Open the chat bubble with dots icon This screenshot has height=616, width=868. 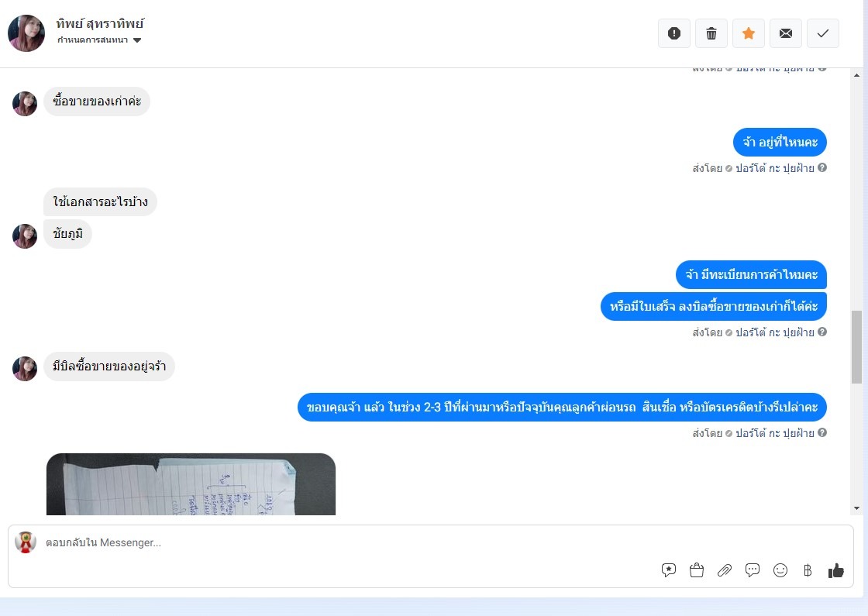753,570
